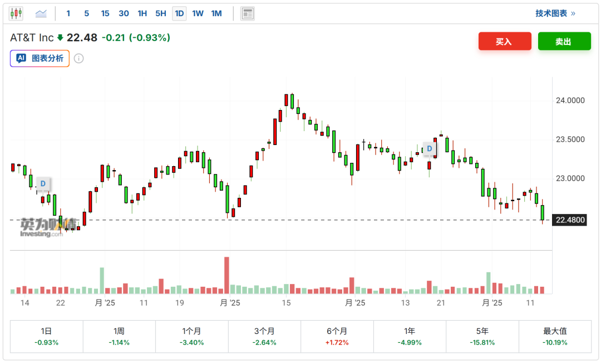The width and height of the screenshot is (601, 364).
Task: Open the 技术图表 link
Action: [555, 13]
